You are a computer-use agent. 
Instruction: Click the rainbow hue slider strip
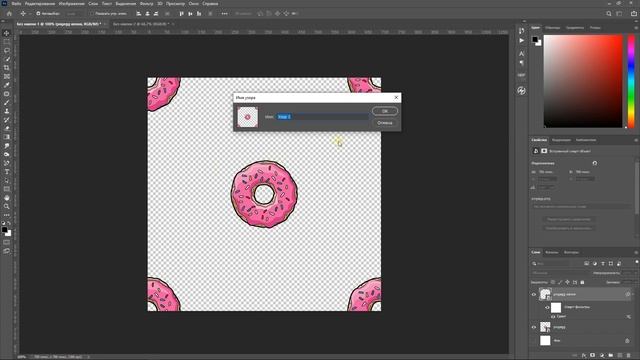631,81
